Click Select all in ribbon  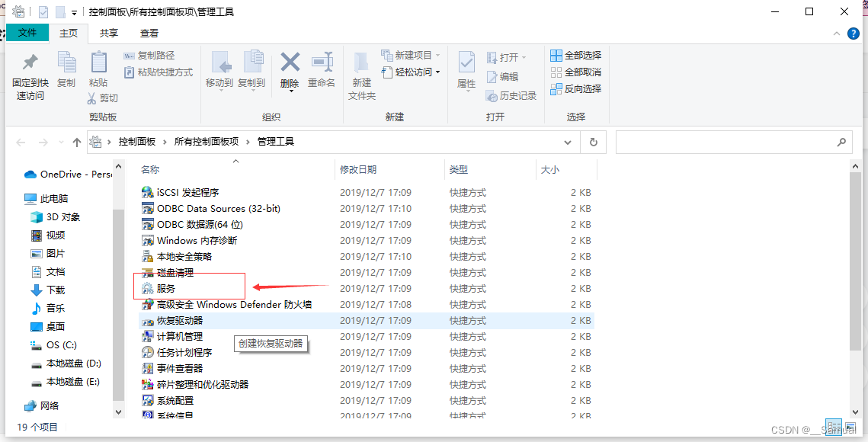click(x=575, y=56)
